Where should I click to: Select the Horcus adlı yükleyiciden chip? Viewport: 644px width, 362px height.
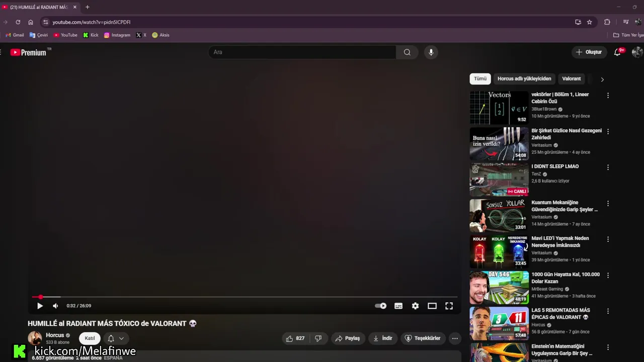coord(524,79)
